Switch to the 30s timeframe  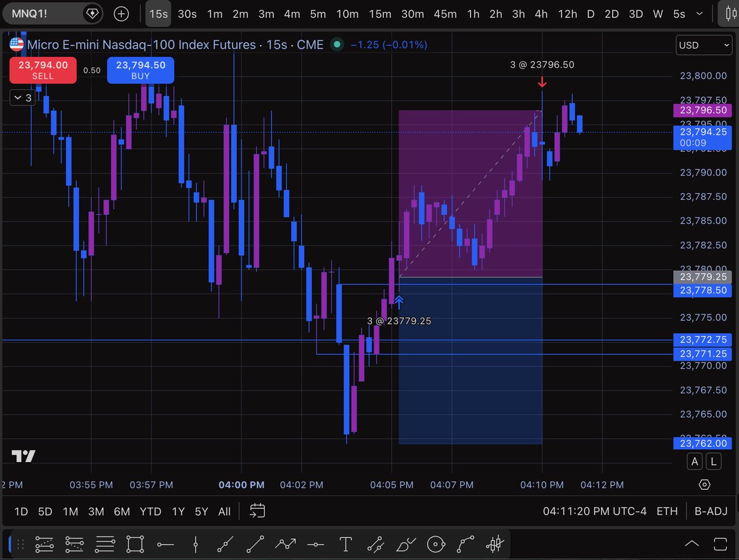click(x=187, y=14)
